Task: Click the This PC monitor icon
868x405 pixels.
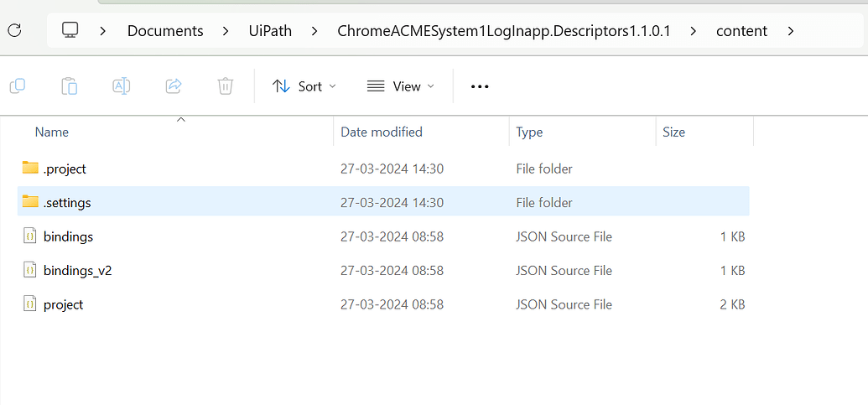Action: [70, 31]
